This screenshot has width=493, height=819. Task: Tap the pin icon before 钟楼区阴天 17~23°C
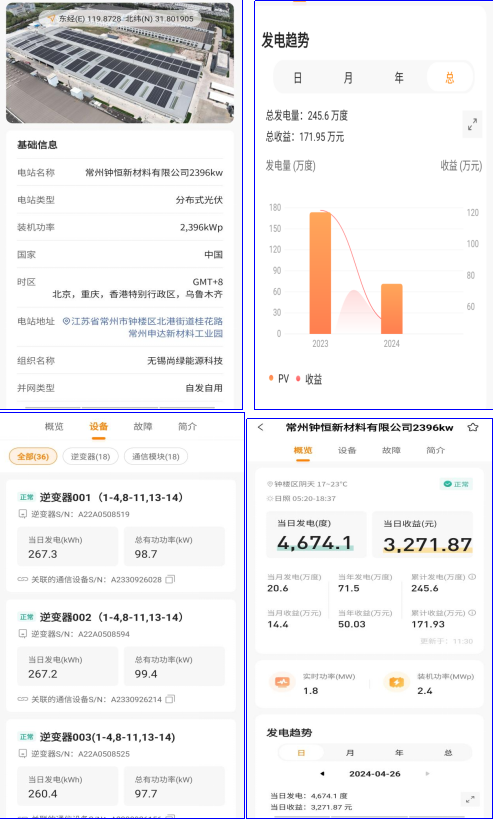click(x=270, y=484)
